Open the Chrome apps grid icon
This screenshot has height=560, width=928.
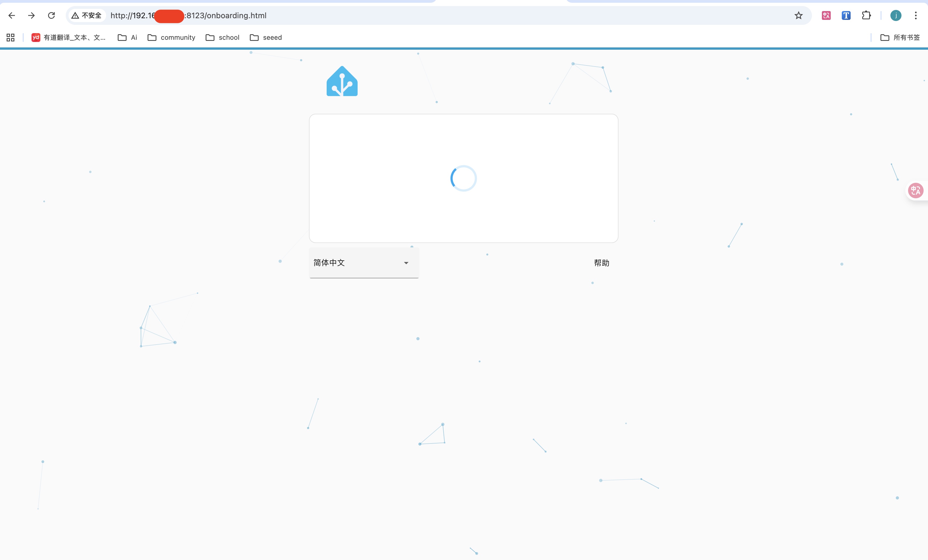(11, 37)
